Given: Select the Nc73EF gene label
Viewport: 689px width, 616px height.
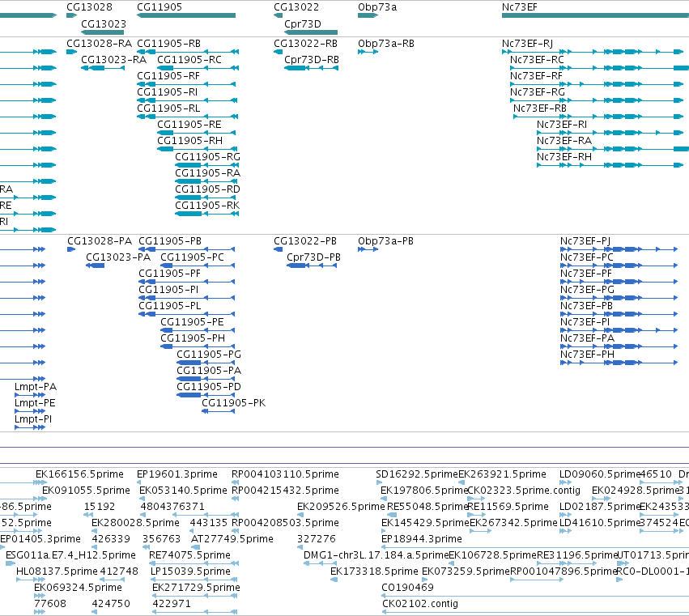Looking at the screenshot, I should (520, 7).
